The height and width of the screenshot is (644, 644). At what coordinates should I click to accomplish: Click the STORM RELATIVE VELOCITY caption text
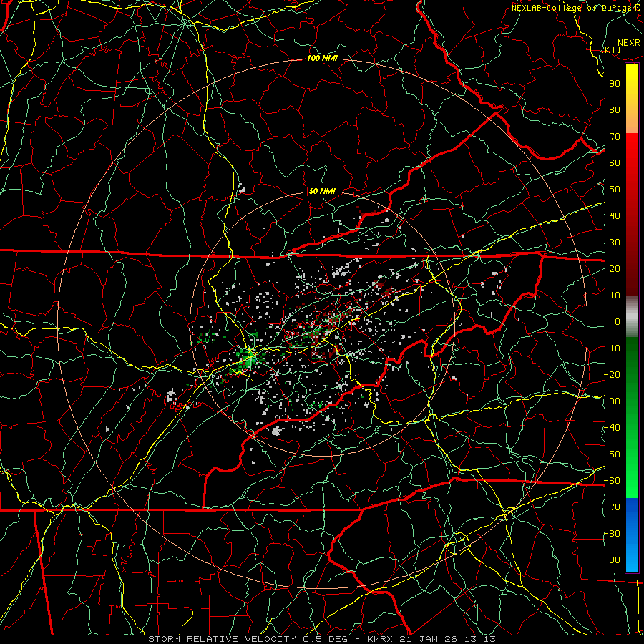(x=222, y=639)
